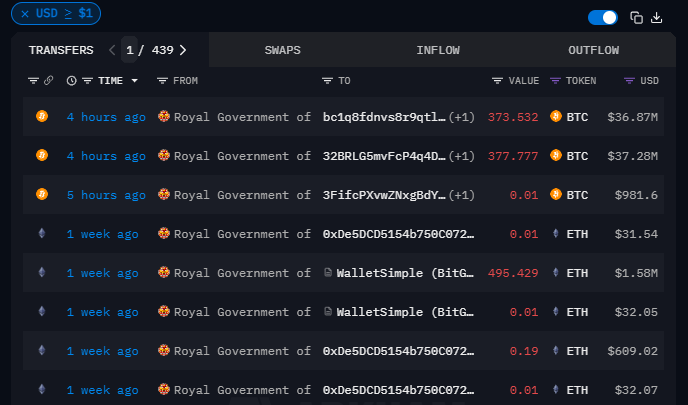
Task: Open the TIME column filter icon
Action: (x=88, y=81)
